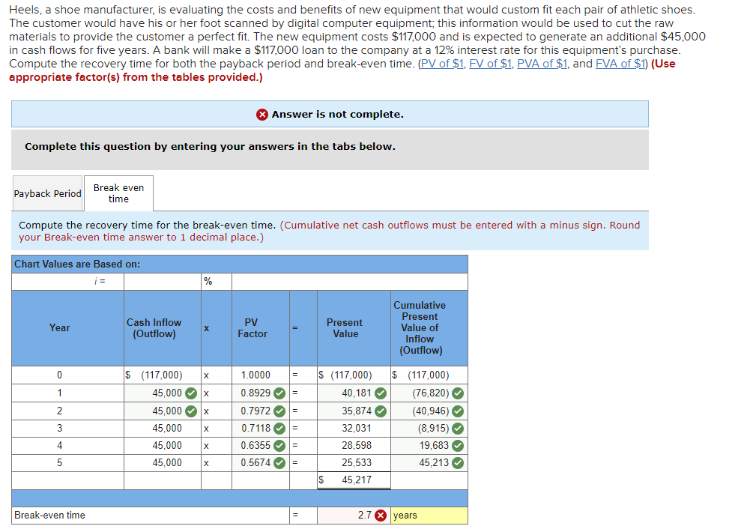This screenshot has width=756, height=532.
Task: Click the interest rate i = input field
Action: pyautogui.click(x=163, y=282)
